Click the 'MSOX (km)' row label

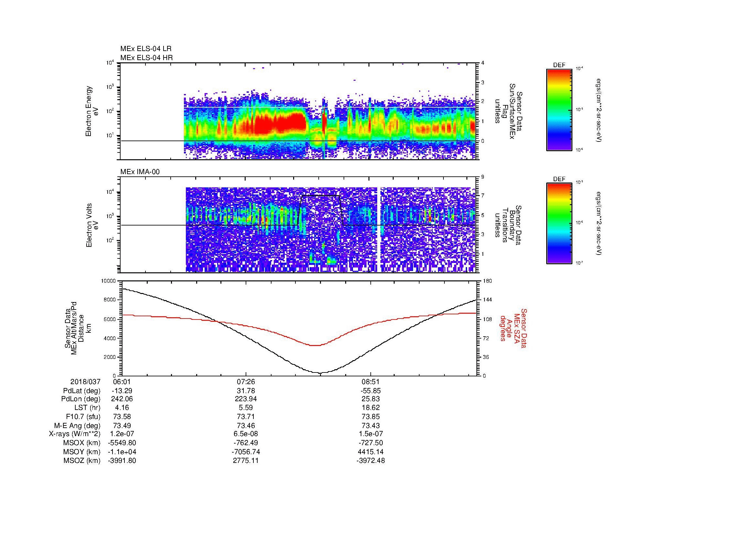click(82, 443)
